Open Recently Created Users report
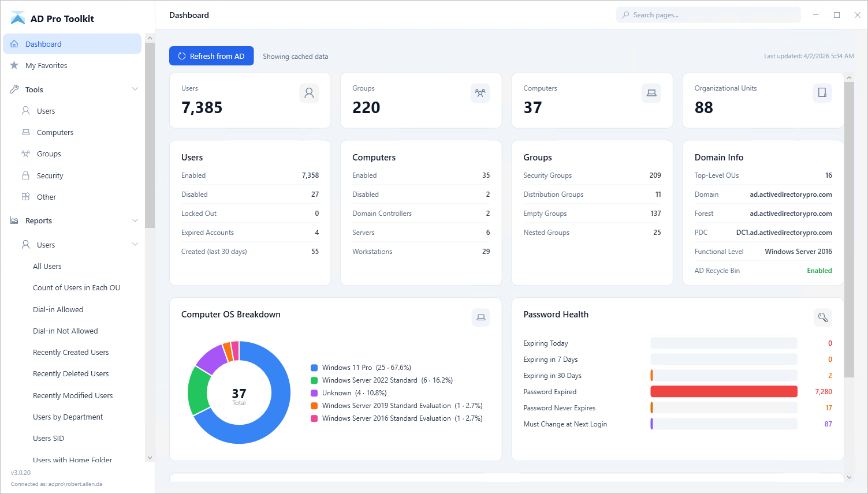Screen dimensions: 868x494 tap(72, 352)
